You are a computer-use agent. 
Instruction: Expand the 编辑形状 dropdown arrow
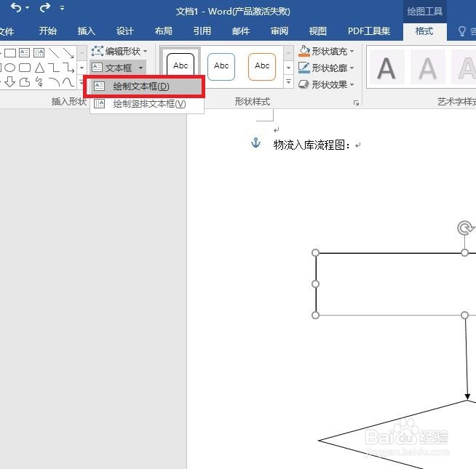point(145,52)
